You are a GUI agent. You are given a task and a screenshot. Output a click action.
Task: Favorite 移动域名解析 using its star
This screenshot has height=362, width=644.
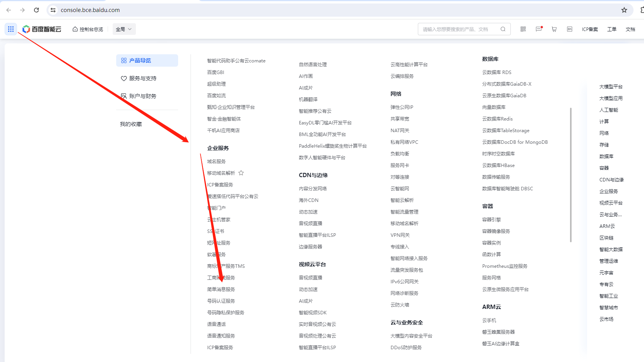click(241, 173)
